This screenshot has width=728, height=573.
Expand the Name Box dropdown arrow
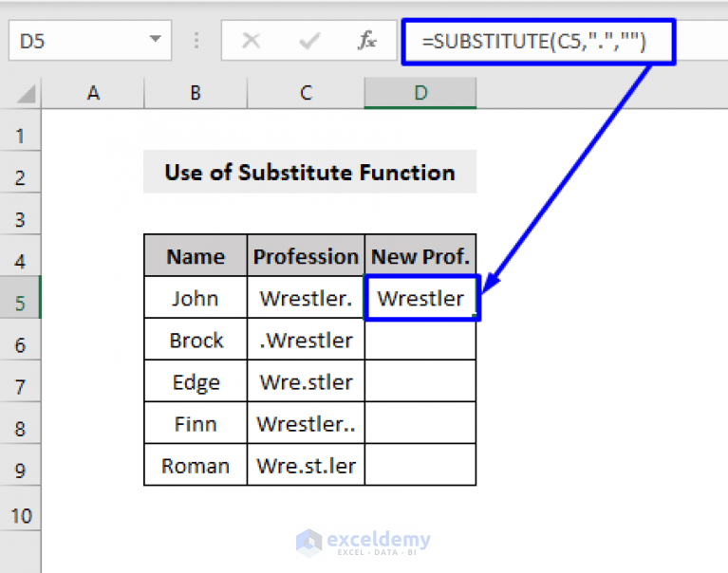pos(155,39)
